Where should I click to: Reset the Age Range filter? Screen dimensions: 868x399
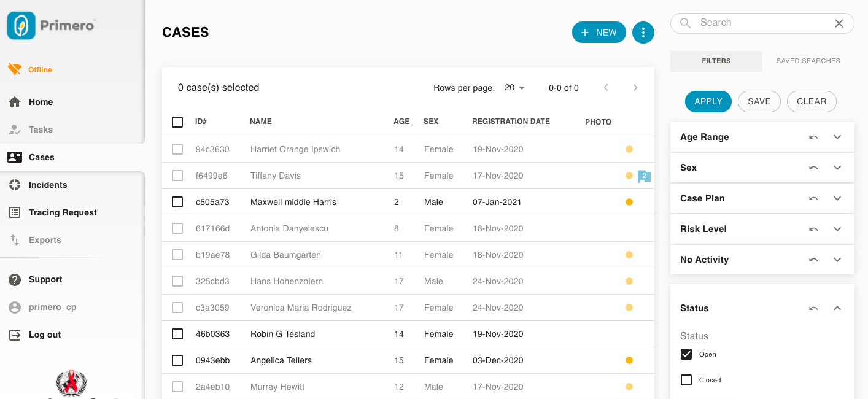(x=813, y=137)
